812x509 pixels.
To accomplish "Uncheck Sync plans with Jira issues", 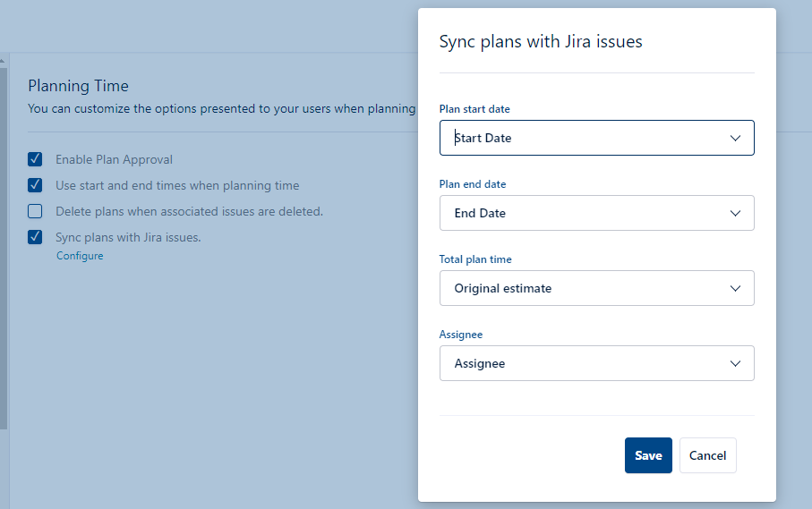I will [x=35, y=237].
